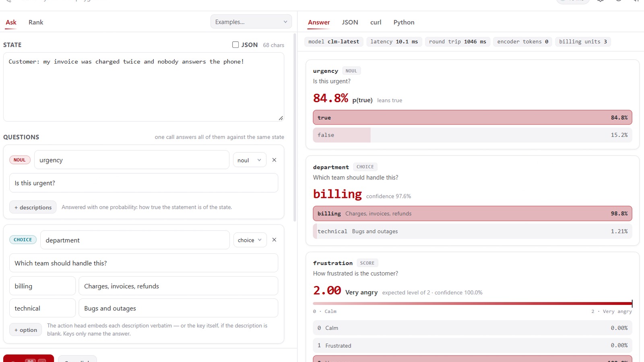Click the 'model clm-latest' chip

click(334, 41)
